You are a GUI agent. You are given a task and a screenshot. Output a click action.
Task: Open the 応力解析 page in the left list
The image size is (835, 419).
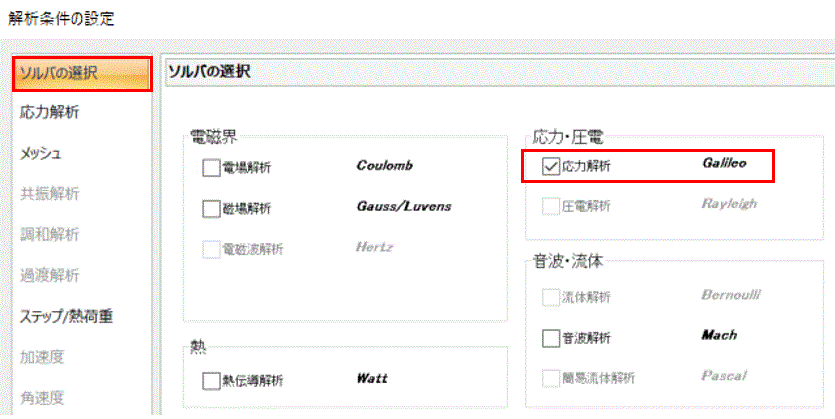click(50, 113)
